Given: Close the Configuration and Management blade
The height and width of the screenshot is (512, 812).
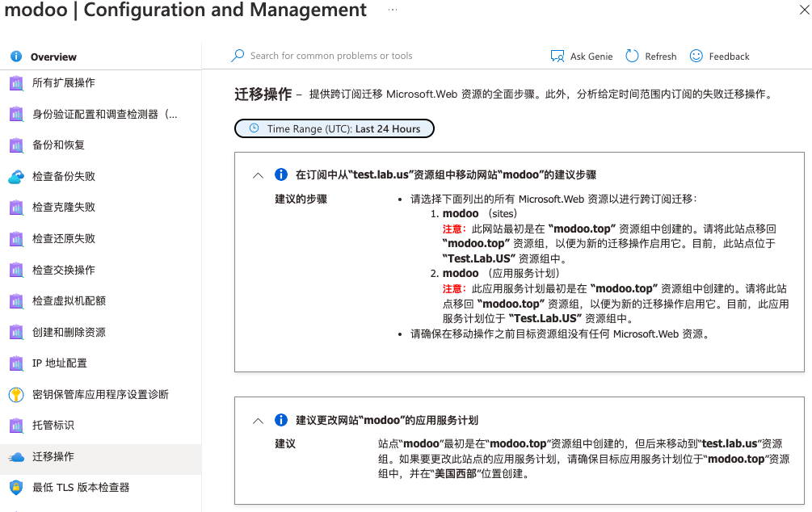Looking at the screenshot, I should [804, 10].
